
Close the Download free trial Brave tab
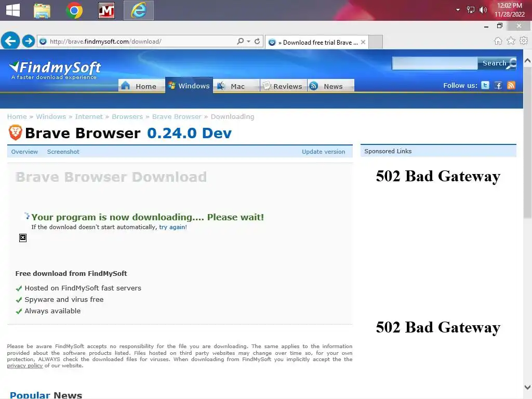point(363,42)
